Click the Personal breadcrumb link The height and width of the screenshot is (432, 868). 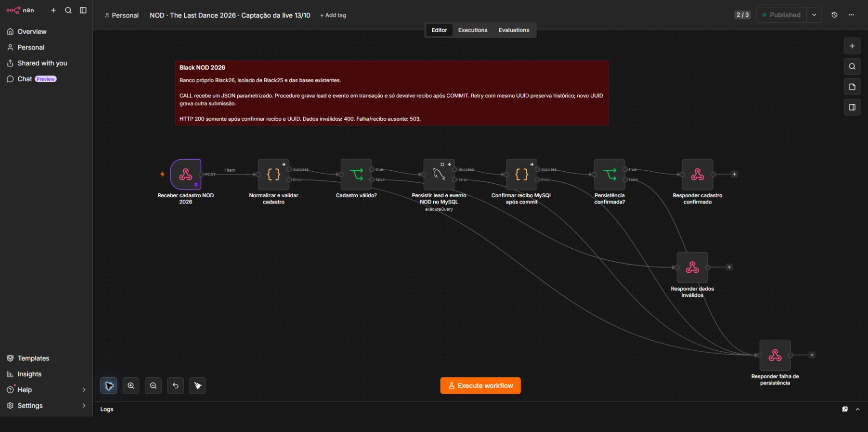122,15
